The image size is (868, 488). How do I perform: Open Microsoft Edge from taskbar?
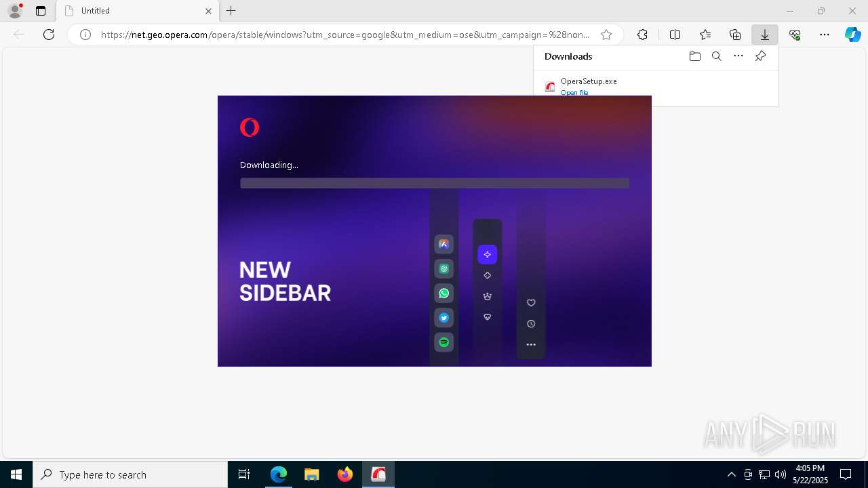click(x=279, y=474)
